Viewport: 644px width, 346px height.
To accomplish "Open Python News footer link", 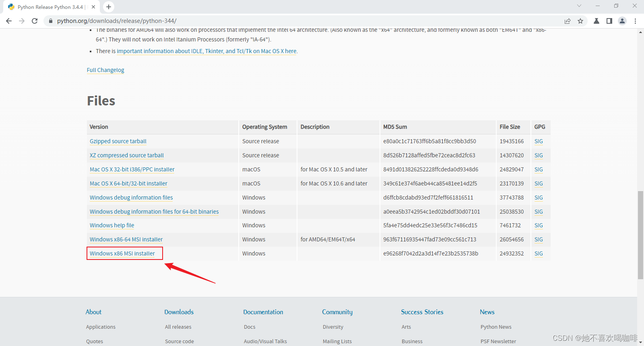I will coord(496,327).
